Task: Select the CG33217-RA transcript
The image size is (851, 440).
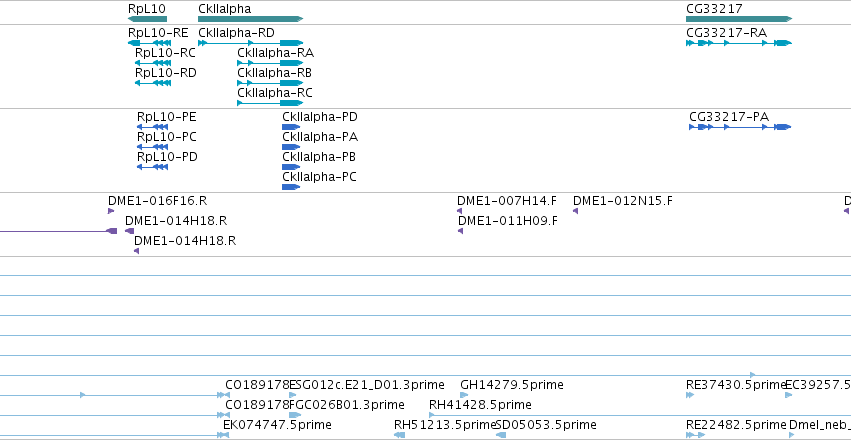Action: coord(739,43)
